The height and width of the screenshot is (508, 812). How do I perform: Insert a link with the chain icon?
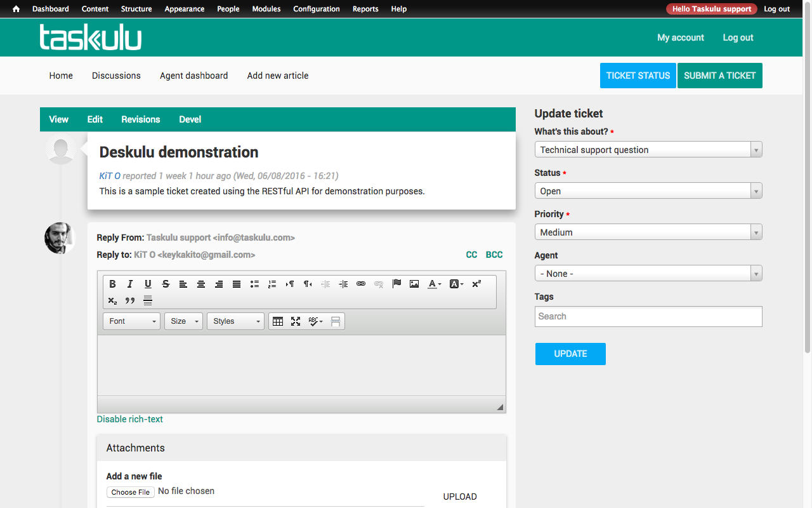[361, 284]
